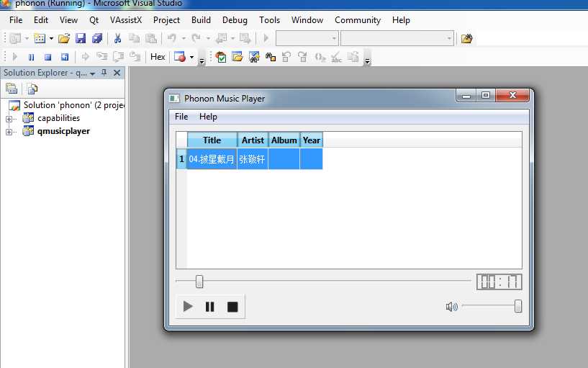Click the VAssistX binoculars find references icon

tap(271, 57)
